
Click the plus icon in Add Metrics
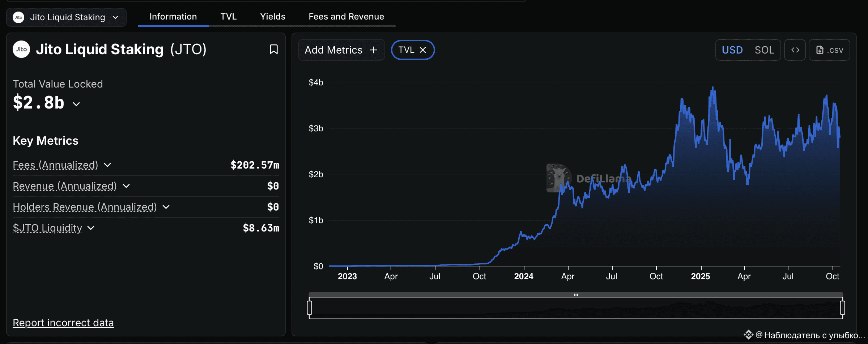(374, 50)
